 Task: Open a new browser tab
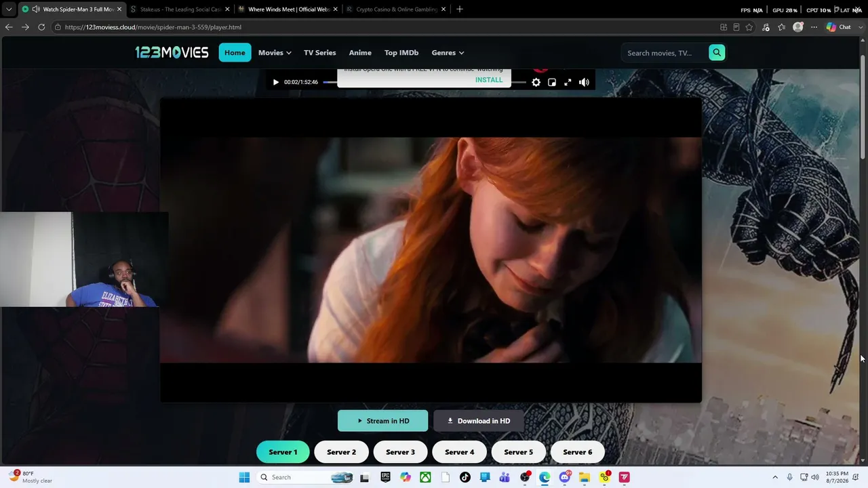(x=460, y=9)
